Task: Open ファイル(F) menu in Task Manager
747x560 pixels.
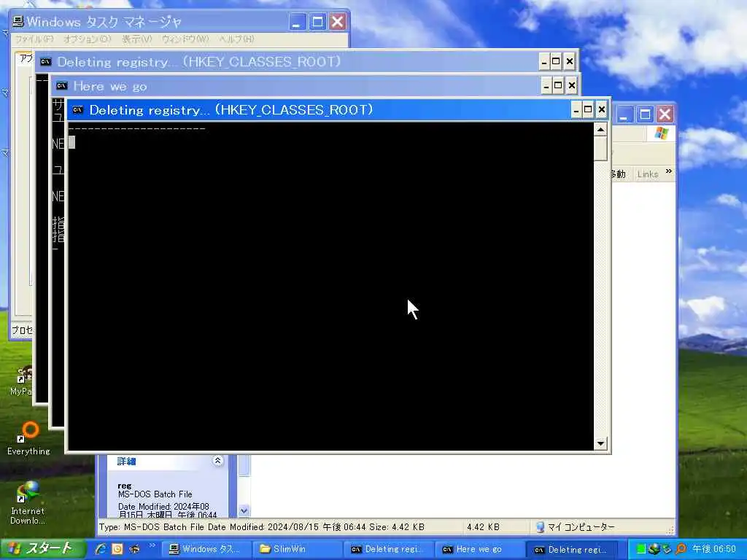Action: pyautogui.click(x=34, y=39)
